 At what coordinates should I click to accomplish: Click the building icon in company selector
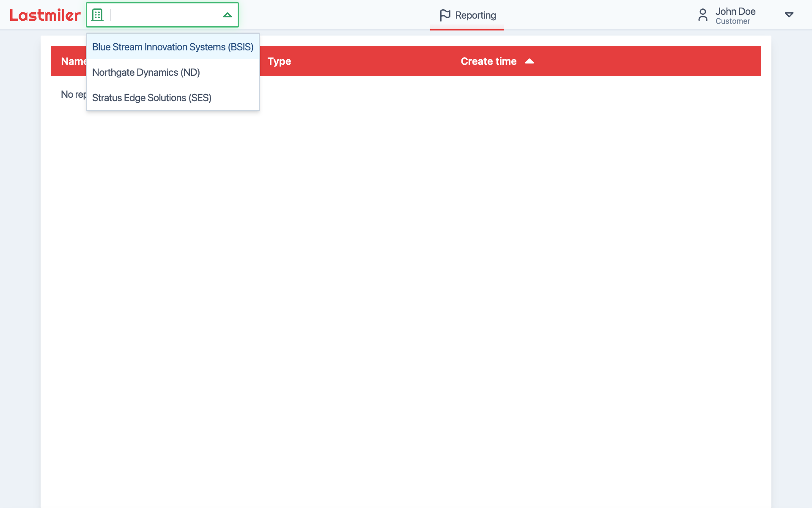pyautogui.click(x=97, y=15)
